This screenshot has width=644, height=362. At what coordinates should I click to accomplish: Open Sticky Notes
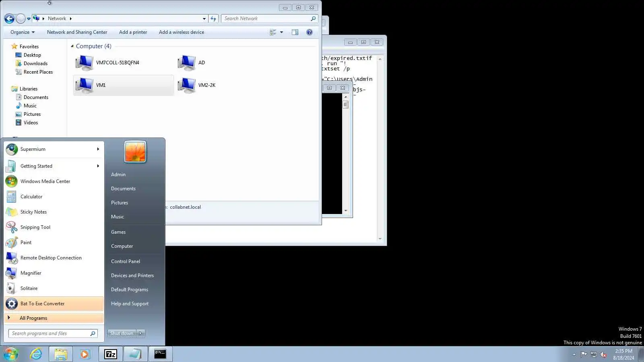54,212
